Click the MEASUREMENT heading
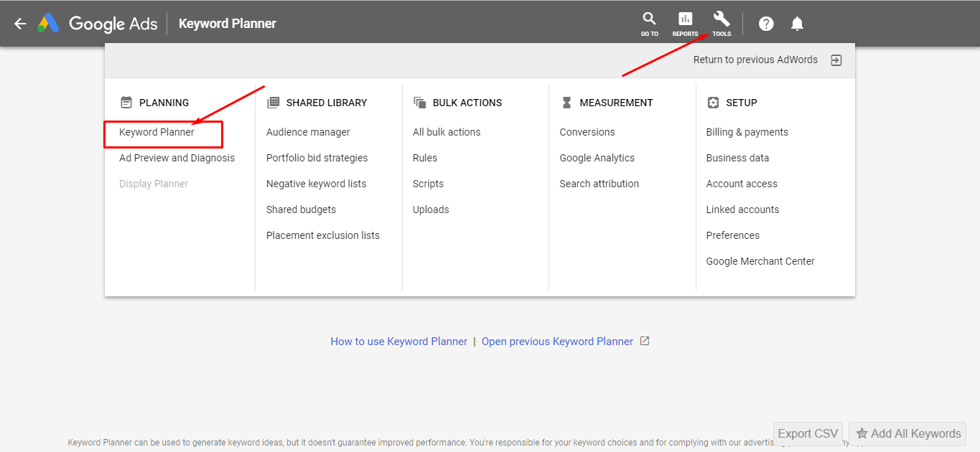Viewport: 980px width, 452px height. point(616,103)
